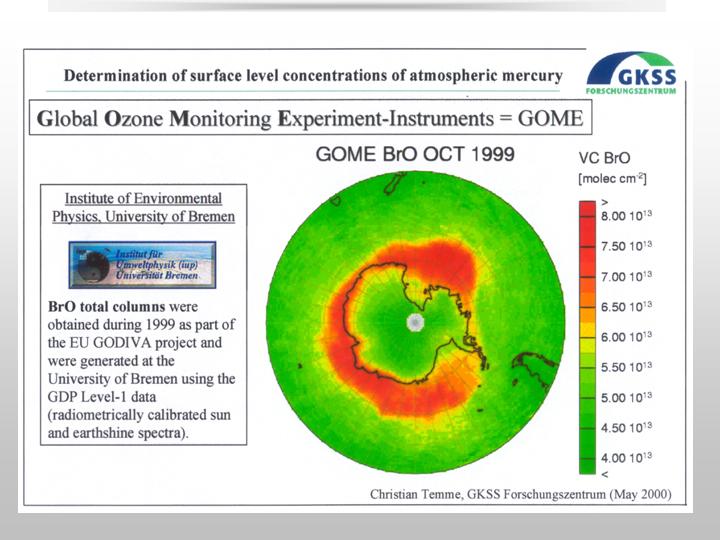
Task: Click the Institut für Umweltphysik Bremen banner image
Action: [142, 265]
